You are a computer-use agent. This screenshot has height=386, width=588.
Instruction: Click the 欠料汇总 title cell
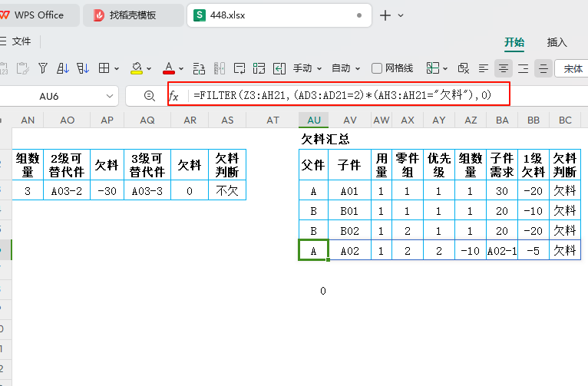coord(325,139)
